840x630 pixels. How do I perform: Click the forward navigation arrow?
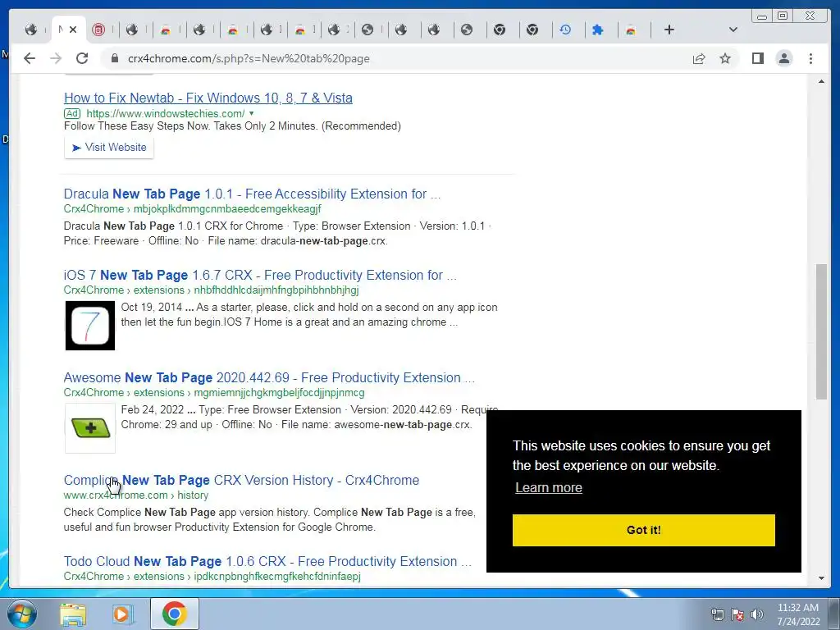[56, 58]
